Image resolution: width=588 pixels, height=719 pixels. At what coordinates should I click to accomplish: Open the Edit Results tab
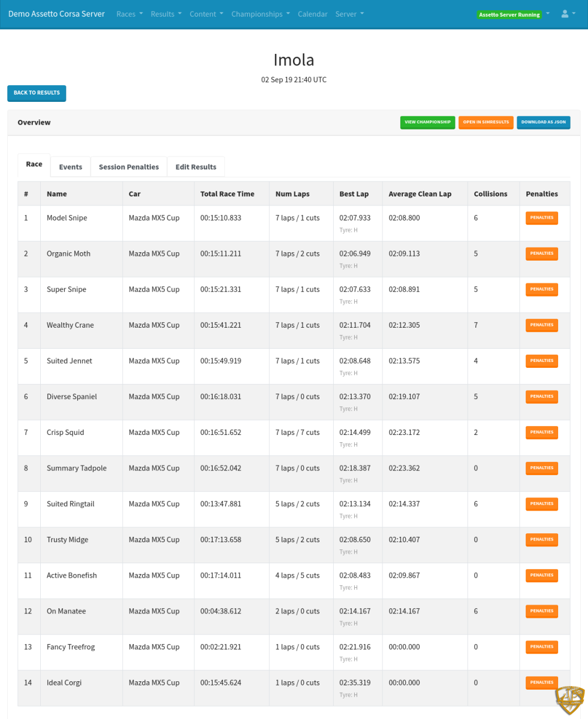coord(195,167)
